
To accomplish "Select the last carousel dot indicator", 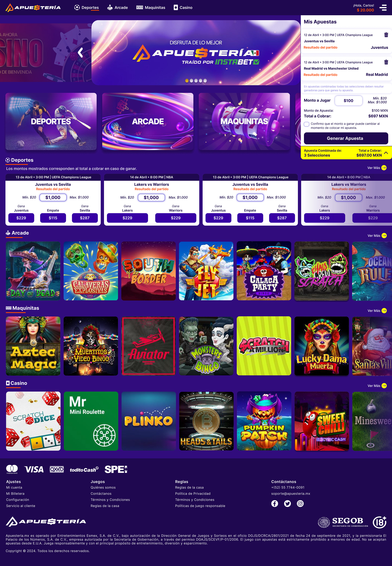I will (205, 81).
